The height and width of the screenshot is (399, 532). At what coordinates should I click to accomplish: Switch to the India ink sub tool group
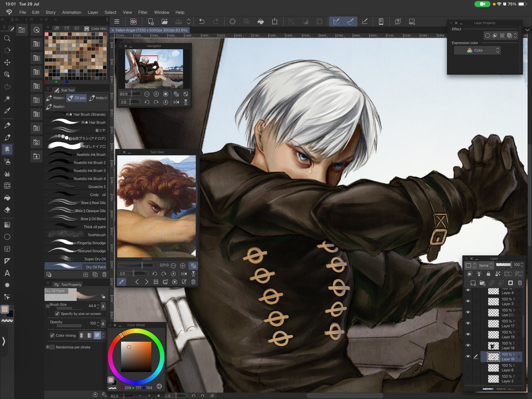(x=98, y=98)
